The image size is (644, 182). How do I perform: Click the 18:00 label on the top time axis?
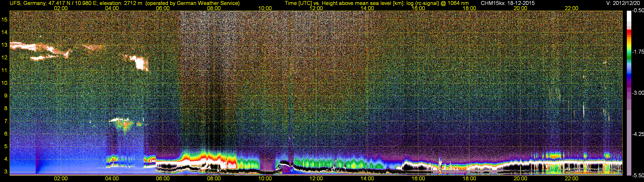pyautogui.click(x=469, y=8)
